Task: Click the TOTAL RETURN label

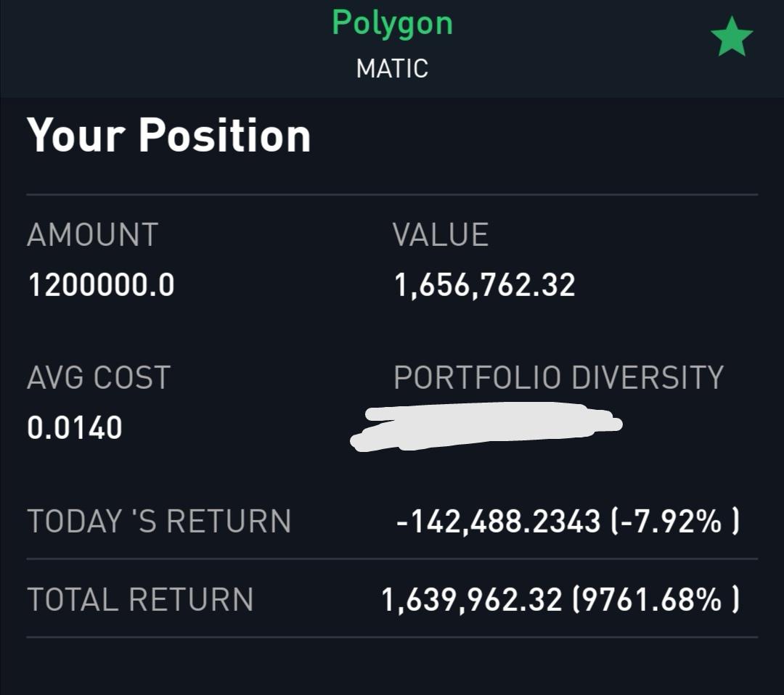Action: coord(140,600)
